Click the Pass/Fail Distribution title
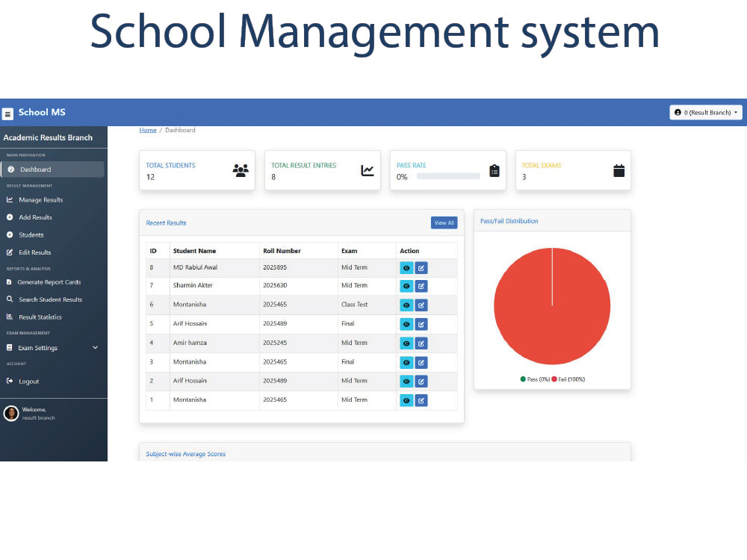 point(509,221)
